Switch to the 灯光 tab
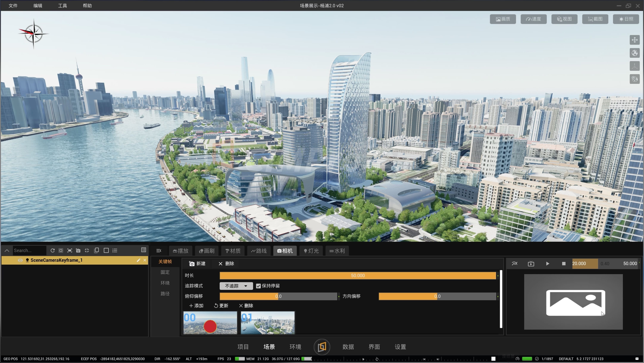Viewport: 644px width, 363px height. 311,251
